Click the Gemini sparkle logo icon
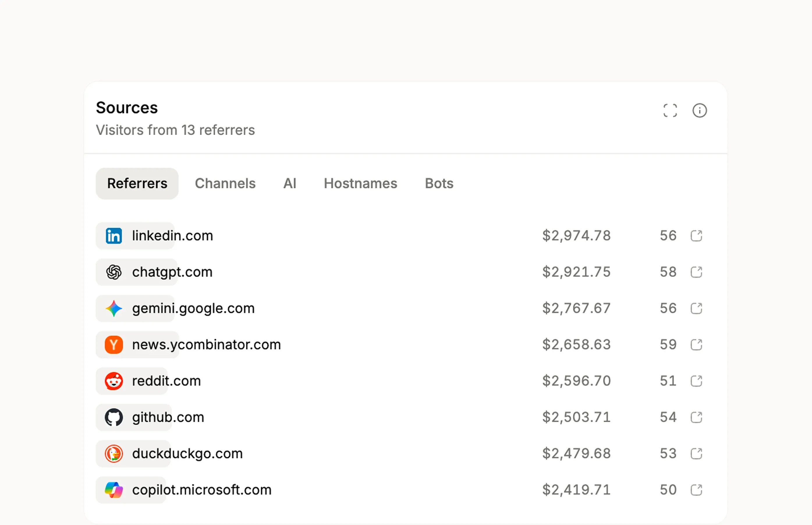 click(x=114, y=308)
